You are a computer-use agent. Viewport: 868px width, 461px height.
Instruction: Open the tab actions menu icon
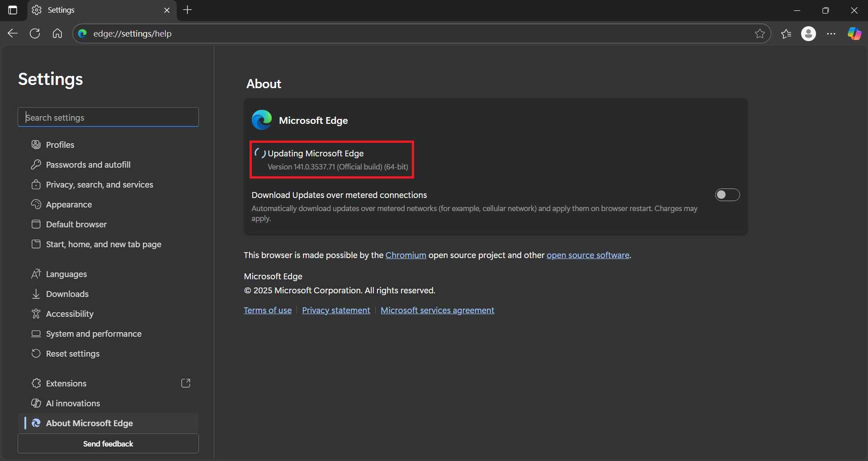13,10
